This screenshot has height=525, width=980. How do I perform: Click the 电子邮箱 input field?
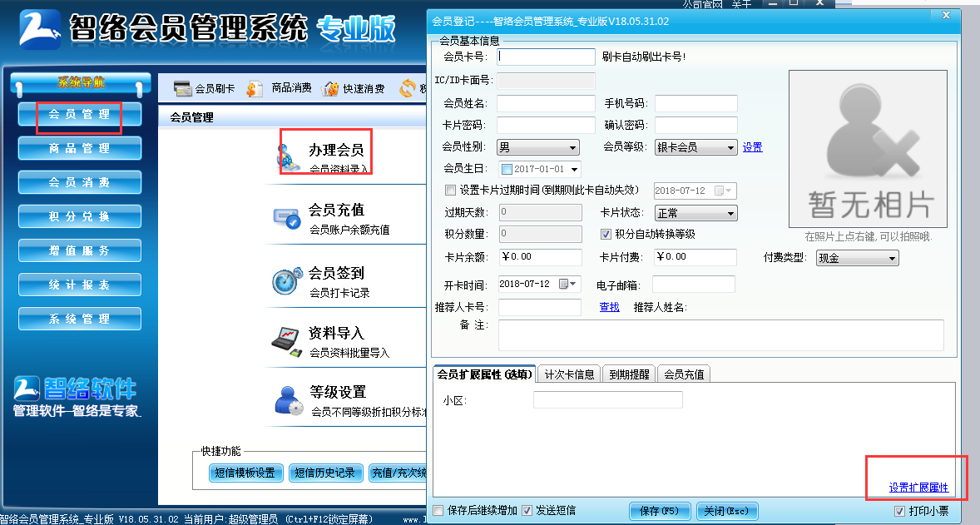694,285
